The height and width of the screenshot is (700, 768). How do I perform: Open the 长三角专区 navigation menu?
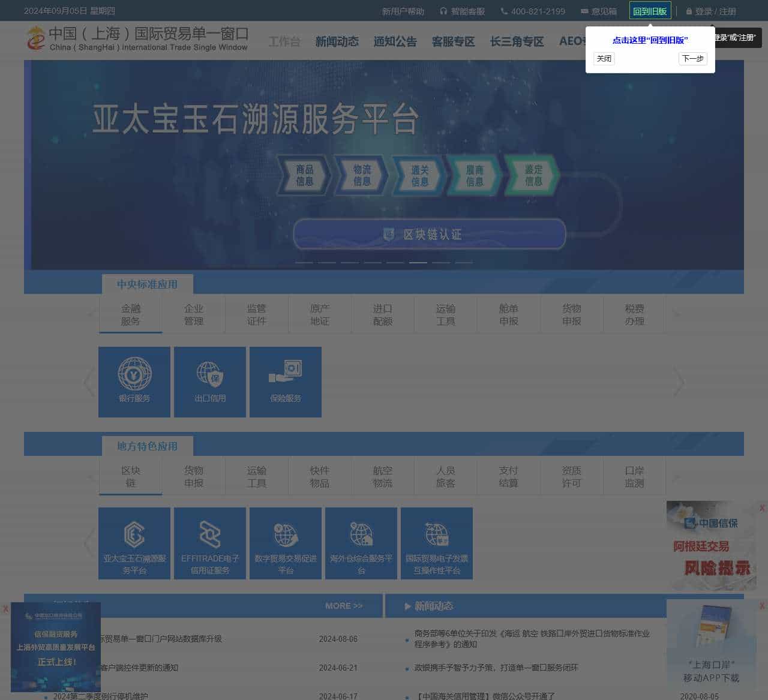(517, 41)
